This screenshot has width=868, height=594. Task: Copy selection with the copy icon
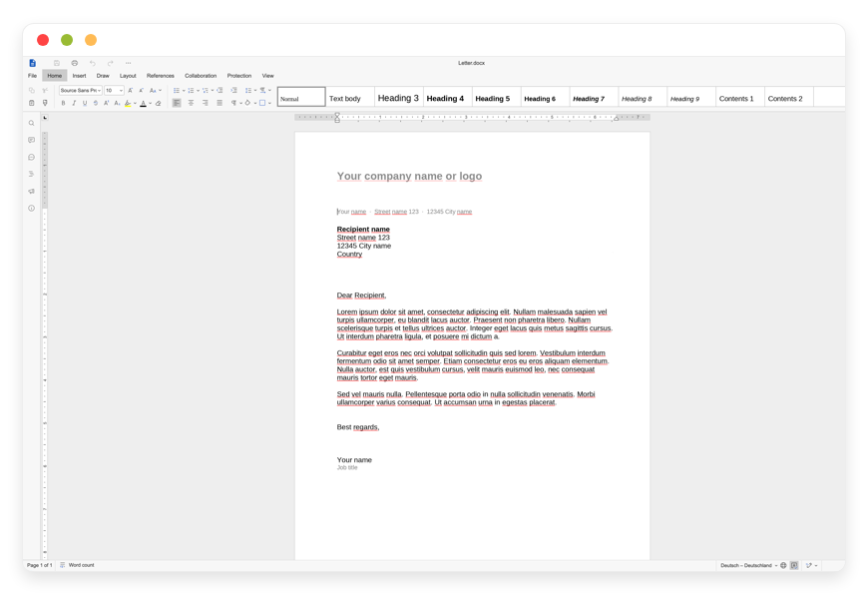coord(32,90)
